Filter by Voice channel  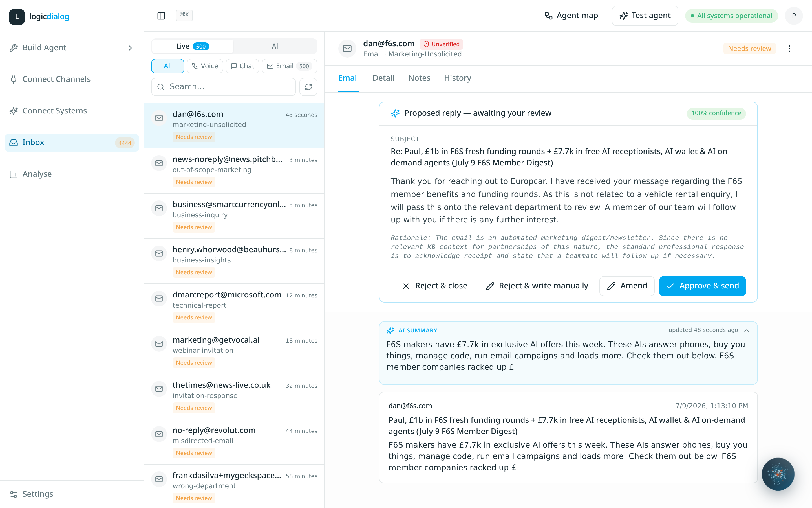[205, 66]
